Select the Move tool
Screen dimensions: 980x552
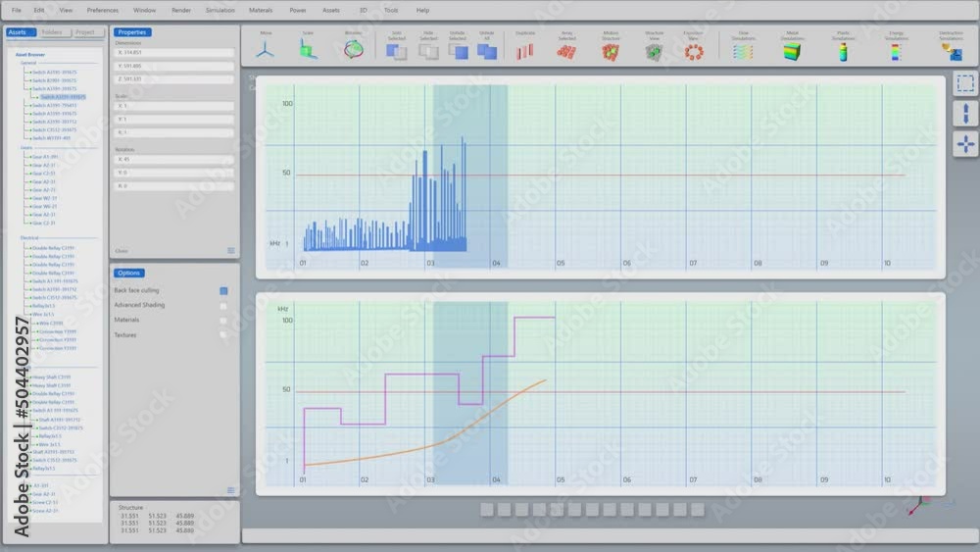click(265, 50)
